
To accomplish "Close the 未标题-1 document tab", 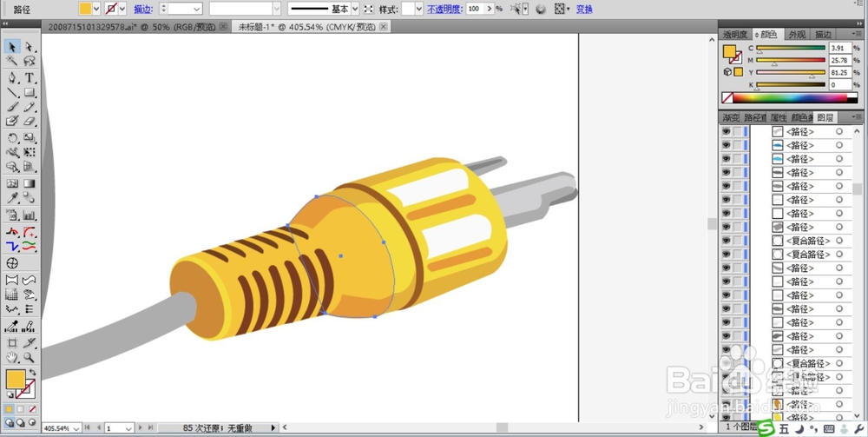I will tap(384, 27).
